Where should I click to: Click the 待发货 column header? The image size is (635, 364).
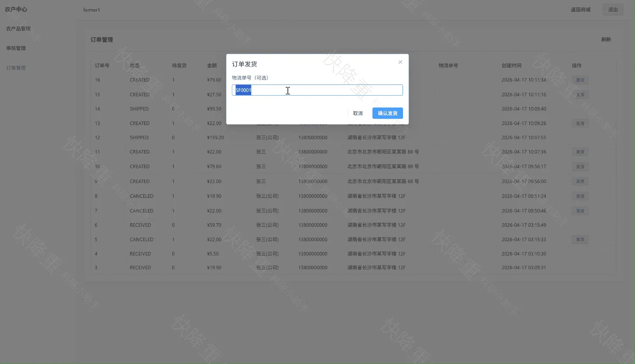click(x=179, y=66)
